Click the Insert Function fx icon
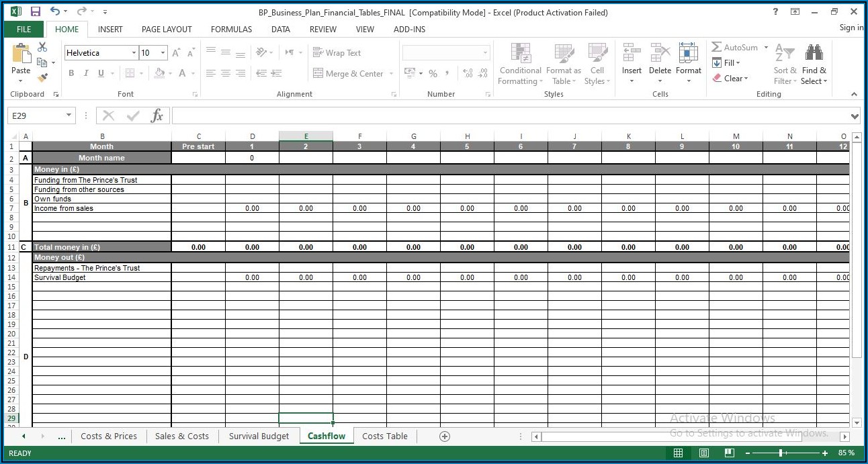 (x=157, y=116)
